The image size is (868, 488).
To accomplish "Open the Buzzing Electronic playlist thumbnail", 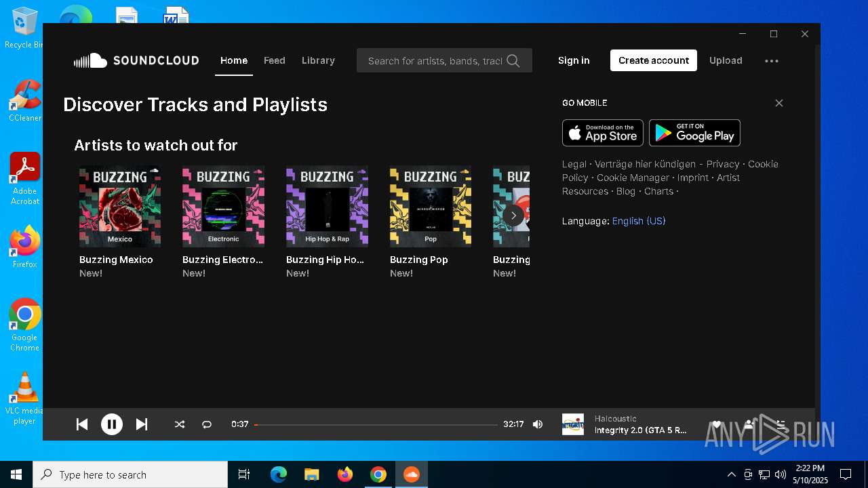I will pos(223,207).
